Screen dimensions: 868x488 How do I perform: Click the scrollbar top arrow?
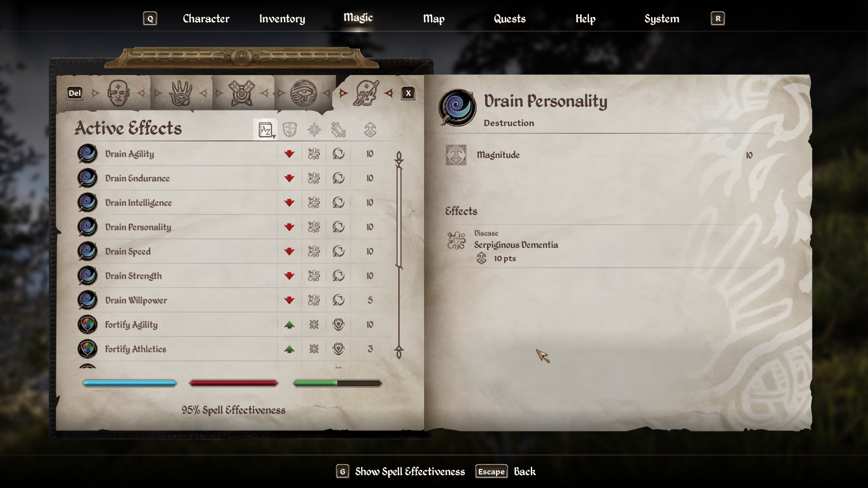coord(399,158)
